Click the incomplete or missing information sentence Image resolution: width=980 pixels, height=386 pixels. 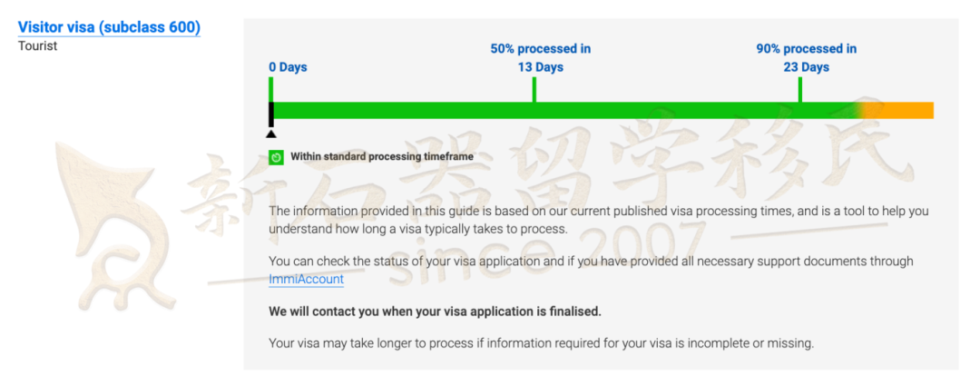coord(541,343)
